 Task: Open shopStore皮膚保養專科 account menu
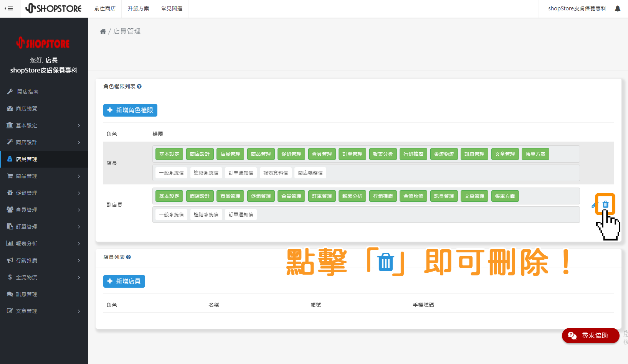pos(577,8)
